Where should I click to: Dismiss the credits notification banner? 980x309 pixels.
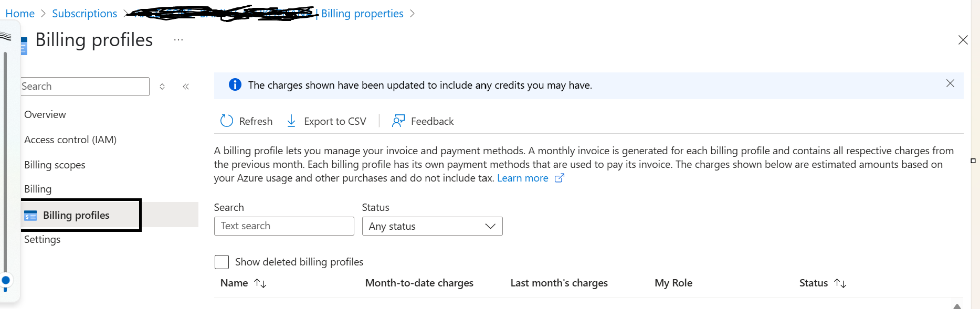point(950,83)
